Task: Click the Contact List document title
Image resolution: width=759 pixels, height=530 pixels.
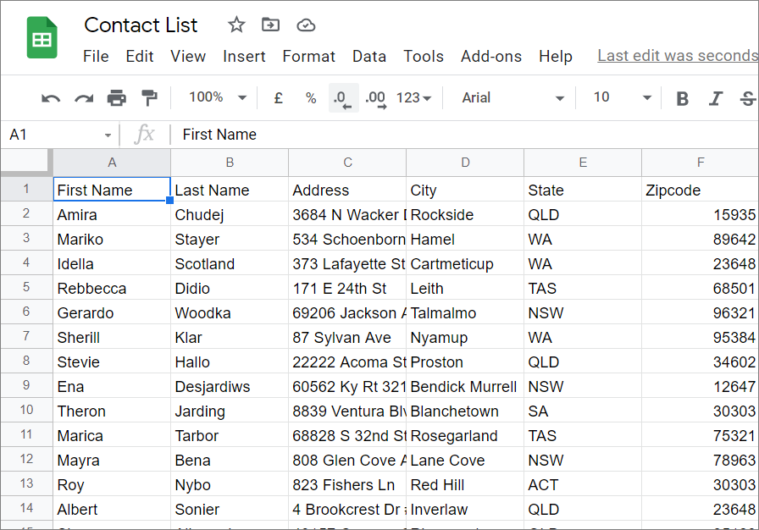Action: click(x=141, y=25)
